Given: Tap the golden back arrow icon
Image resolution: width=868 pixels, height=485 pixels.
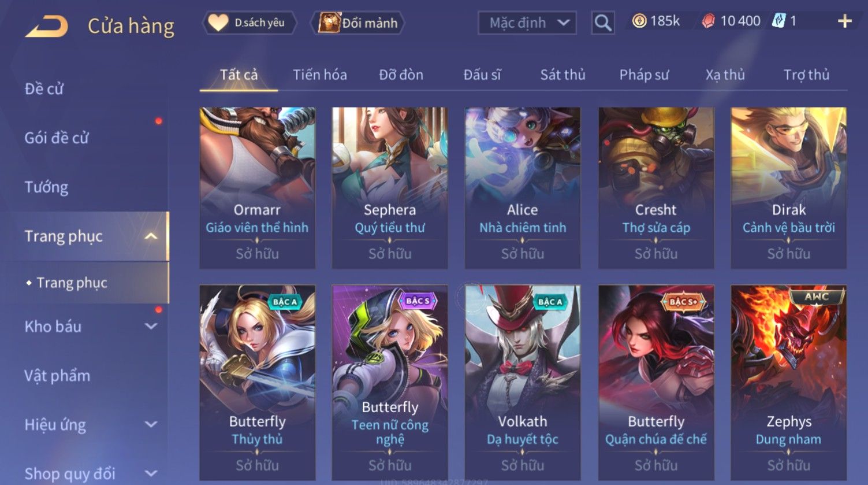Looking at the screenshot, I should [46, 27].
